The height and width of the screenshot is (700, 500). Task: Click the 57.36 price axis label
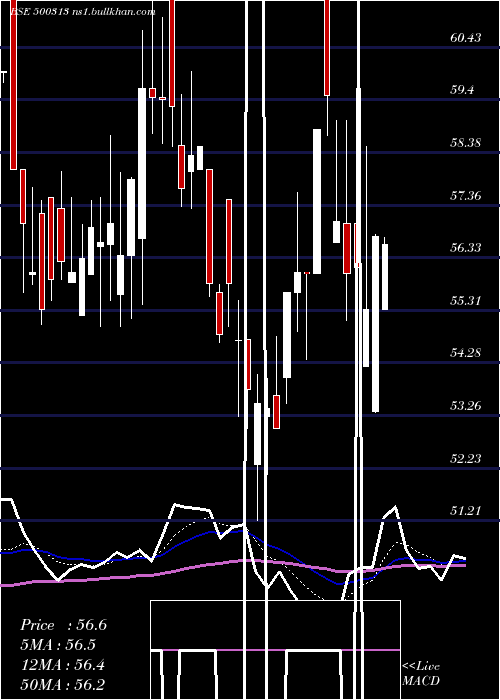(x=466, y=195)
